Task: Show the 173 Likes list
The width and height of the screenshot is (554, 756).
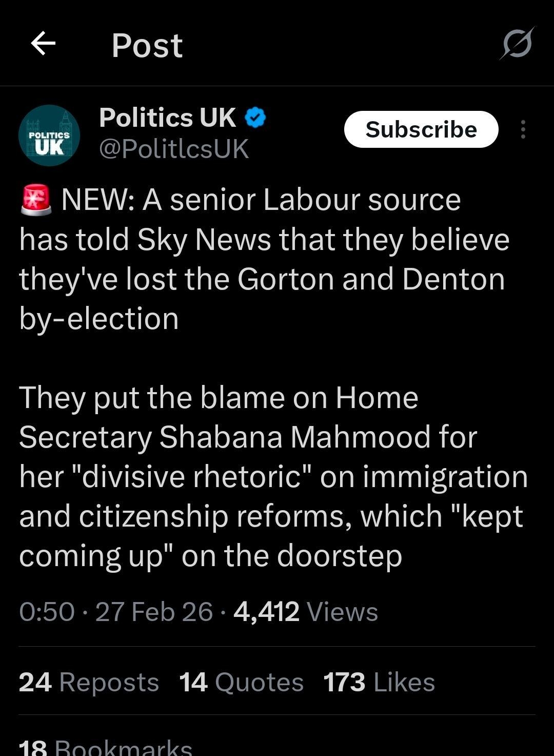Action: click(379, 682)
